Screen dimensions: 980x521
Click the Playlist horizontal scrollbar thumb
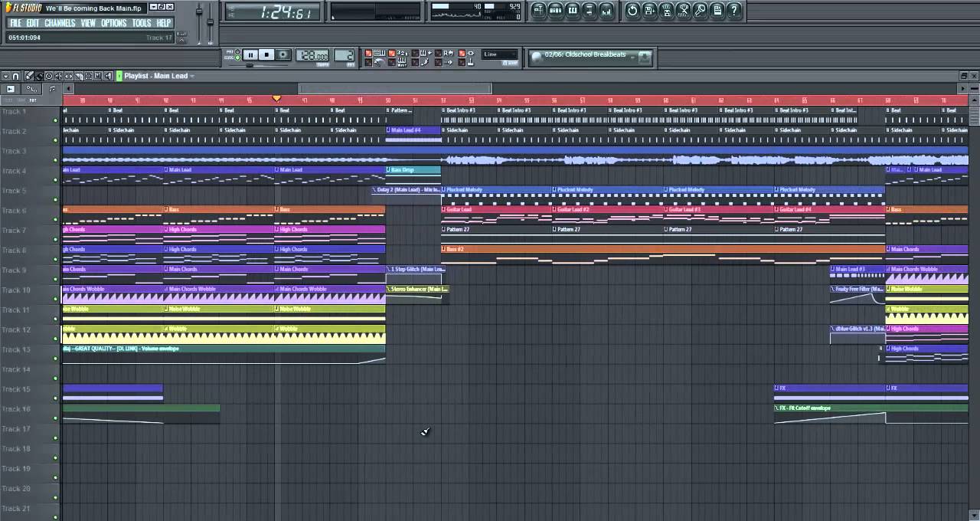(394, 89)
